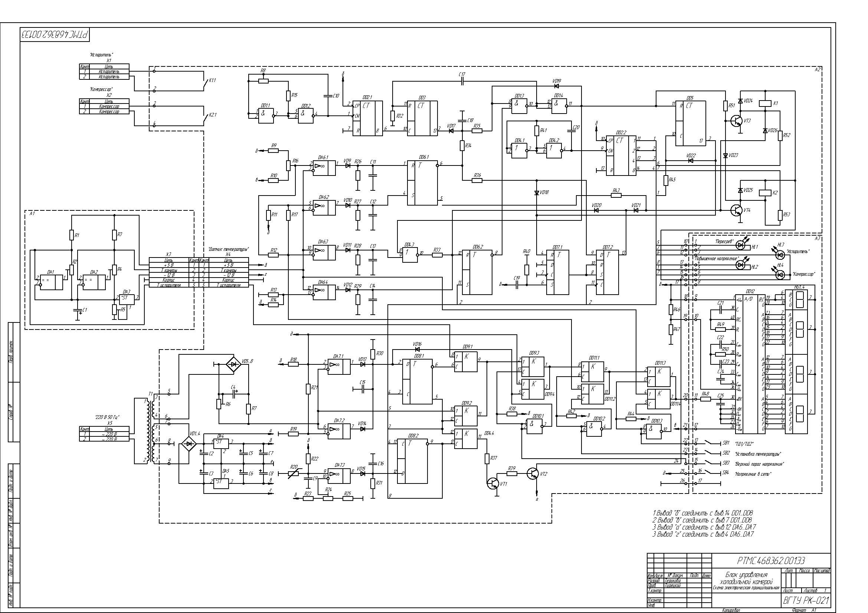Click transistor symbol VT4
868x613 pixels.
pyautogui.click(x=736, y=210)
